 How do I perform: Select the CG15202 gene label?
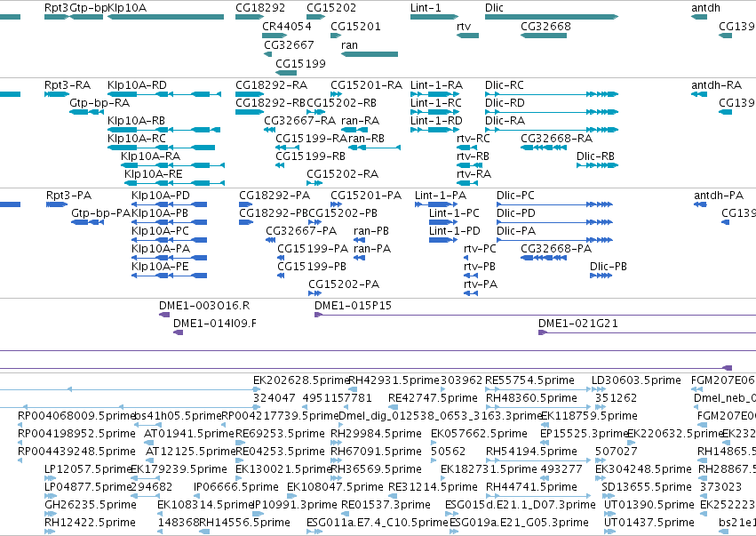click(331, 8)
